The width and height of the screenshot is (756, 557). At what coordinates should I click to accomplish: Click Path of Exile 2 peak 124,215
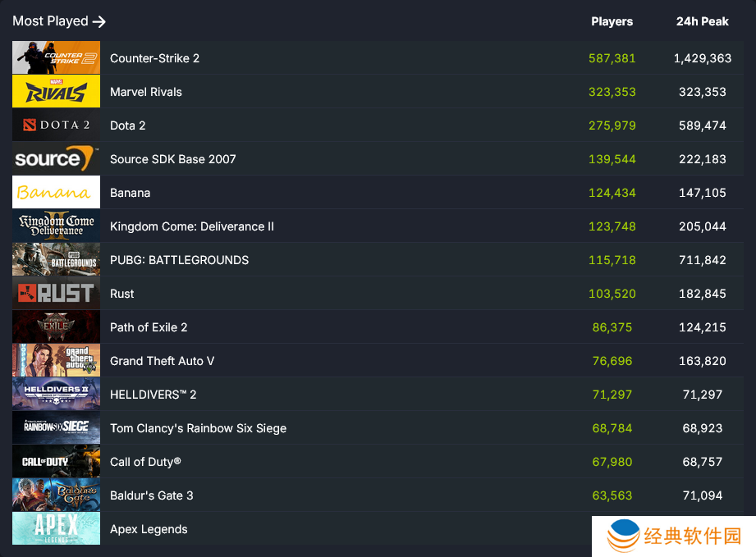[x=703, y=327]
